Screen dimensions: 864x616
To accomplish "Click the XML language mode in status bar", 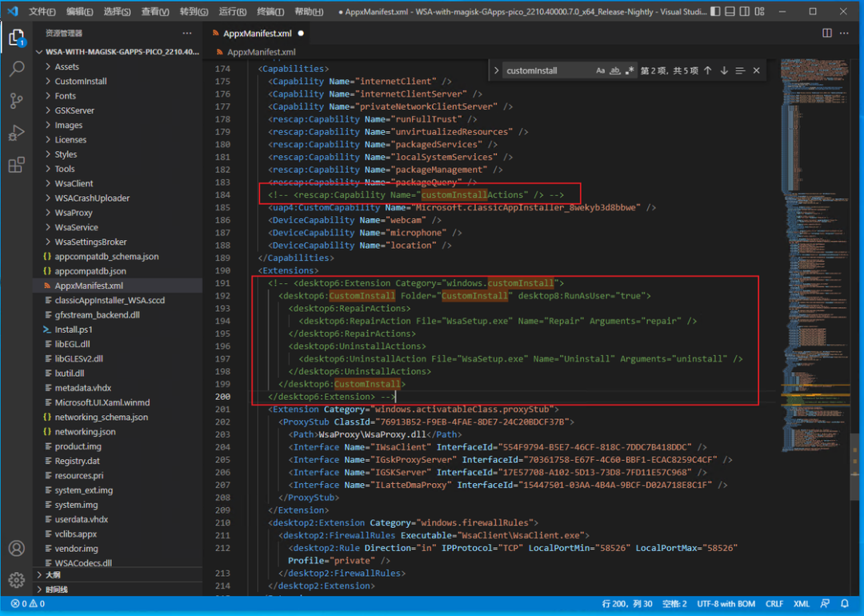I will (x=802, y=604).
